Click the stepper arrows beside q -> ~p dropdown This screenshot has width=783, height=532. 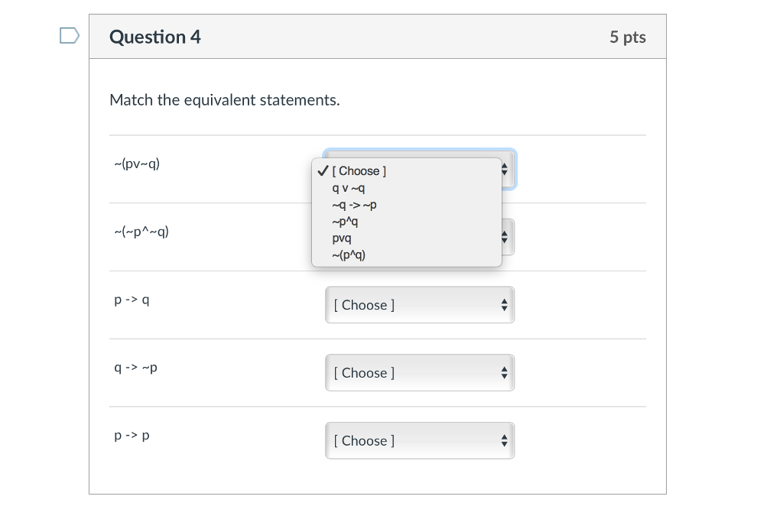(504, 372)
